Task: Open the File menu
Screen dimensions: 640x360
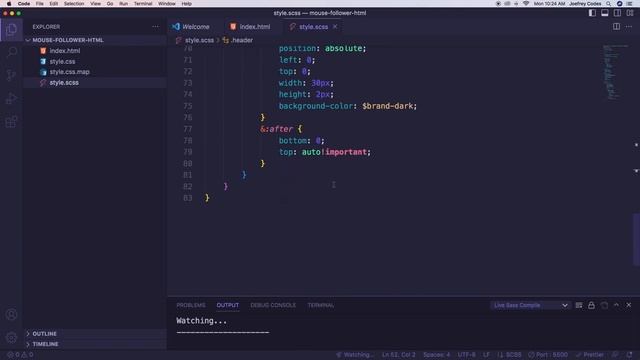Action: click(40, 4)
